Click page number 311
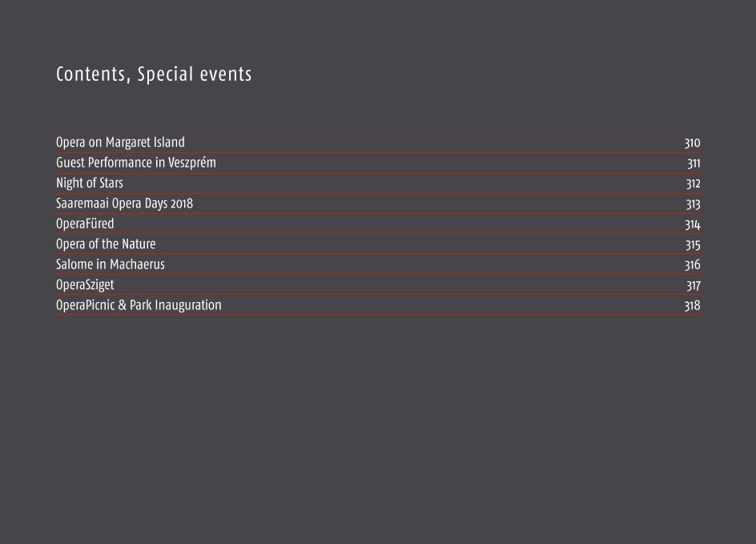The width and height of the screenshot is (756, 544). pos(694,163)
